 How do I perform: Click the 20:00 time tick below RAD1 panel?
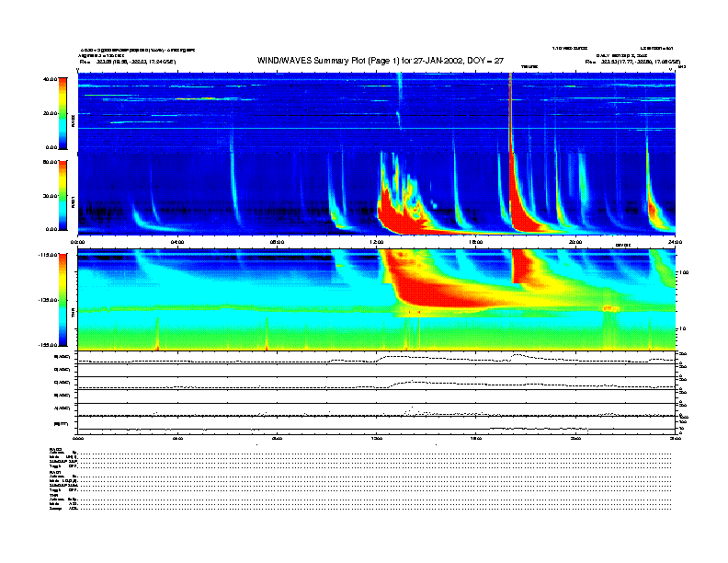point(575,242)
